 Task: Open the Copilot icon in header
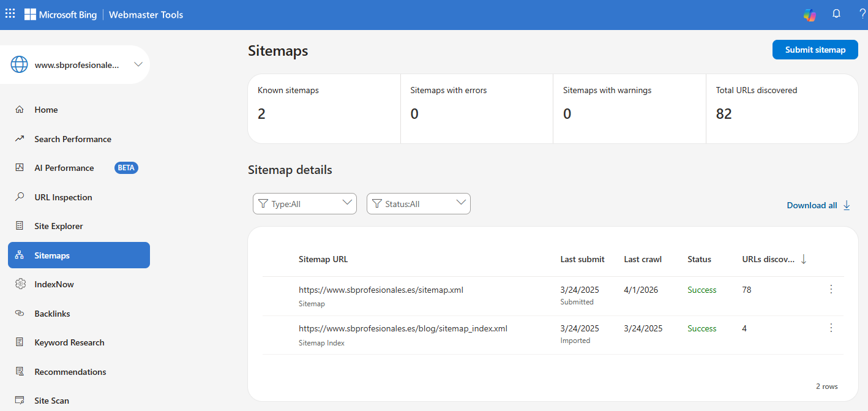(810, 15)
